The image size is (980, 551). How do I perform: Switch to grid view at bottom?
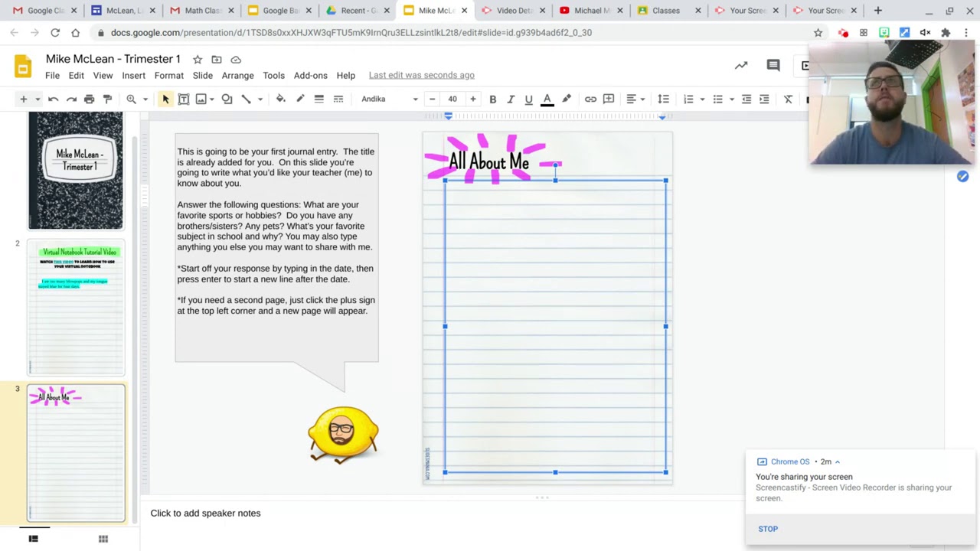103,539
